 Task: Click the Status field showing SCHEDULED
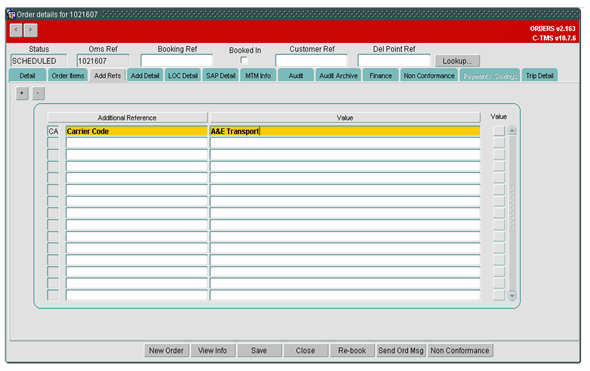pos(38,61)
